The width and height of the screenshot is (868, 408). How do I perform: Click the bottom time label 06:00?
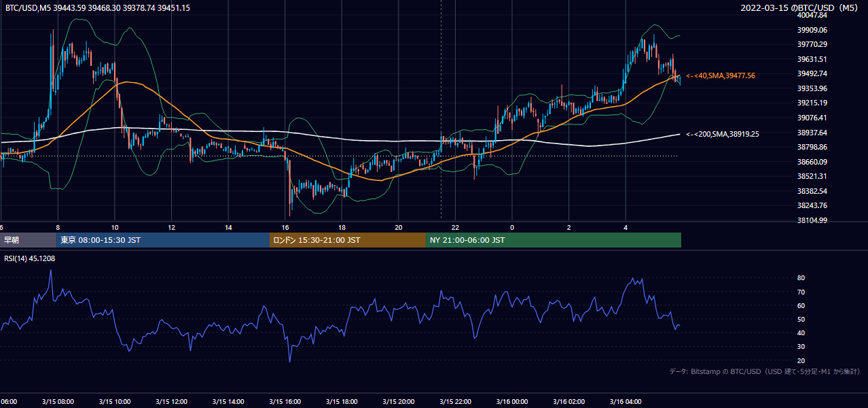click(8, 402)
